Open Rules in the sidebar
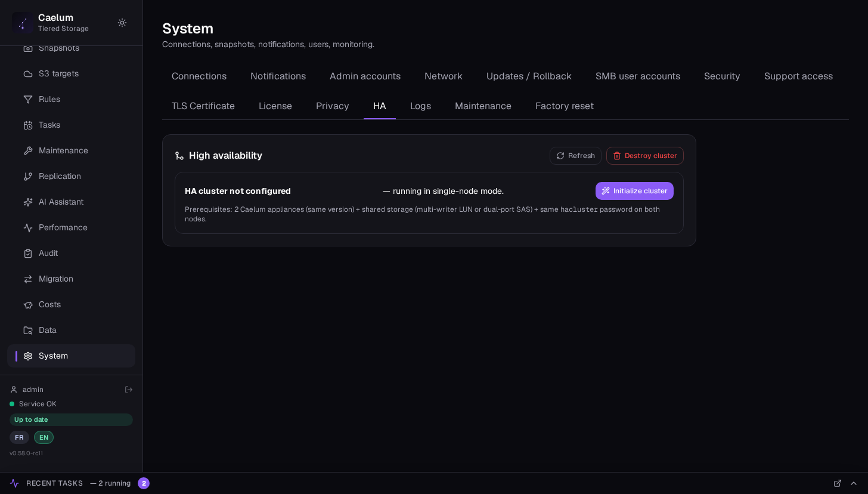The image size is (868, 494). coord(71,100)
